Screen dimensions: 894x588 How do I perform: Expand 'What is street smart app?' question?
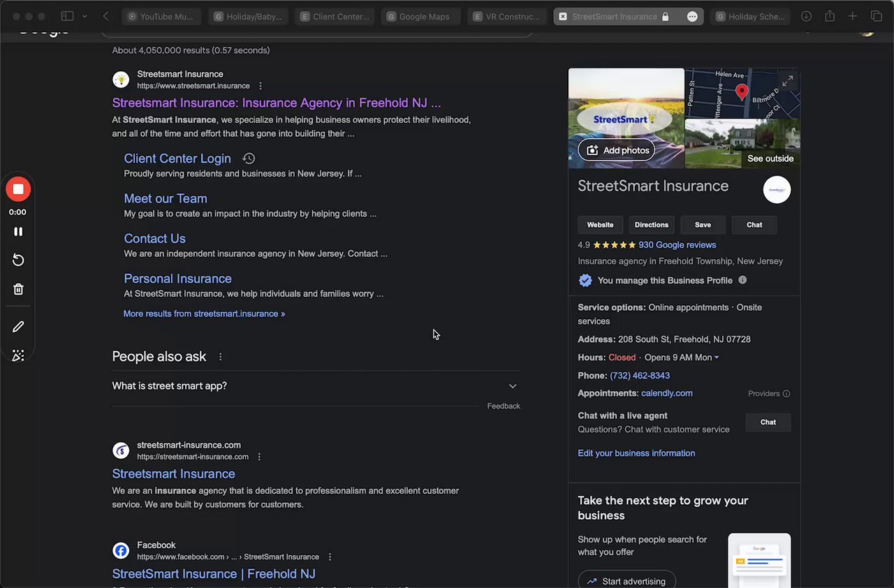(x=316, y=386)
